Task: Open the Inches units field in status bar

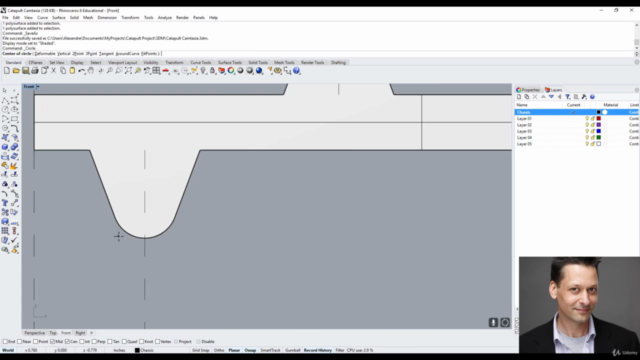Action: (119, 350)
